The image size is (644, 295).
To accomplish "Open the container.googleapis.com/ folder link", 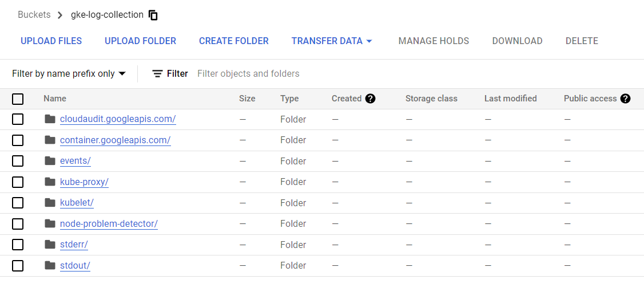I will [x=115, y=140].
